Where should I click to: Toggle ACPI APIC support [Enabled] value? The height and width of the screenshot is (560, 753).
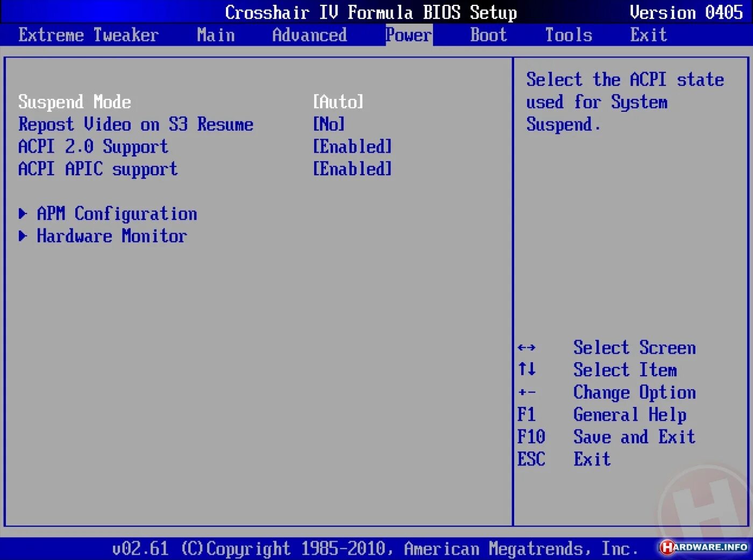352,169
